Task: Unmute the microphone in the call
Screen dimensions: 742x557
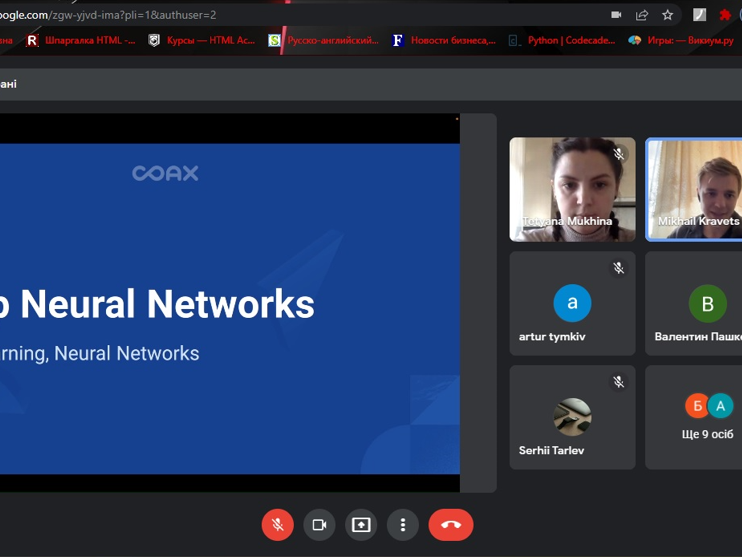Action: [278, 525]
